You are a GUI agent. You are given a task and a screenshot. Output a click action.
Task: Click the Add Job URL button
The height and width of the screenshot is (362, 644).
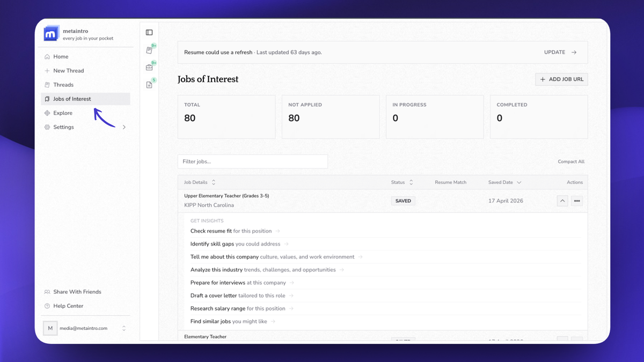(561, 79)
